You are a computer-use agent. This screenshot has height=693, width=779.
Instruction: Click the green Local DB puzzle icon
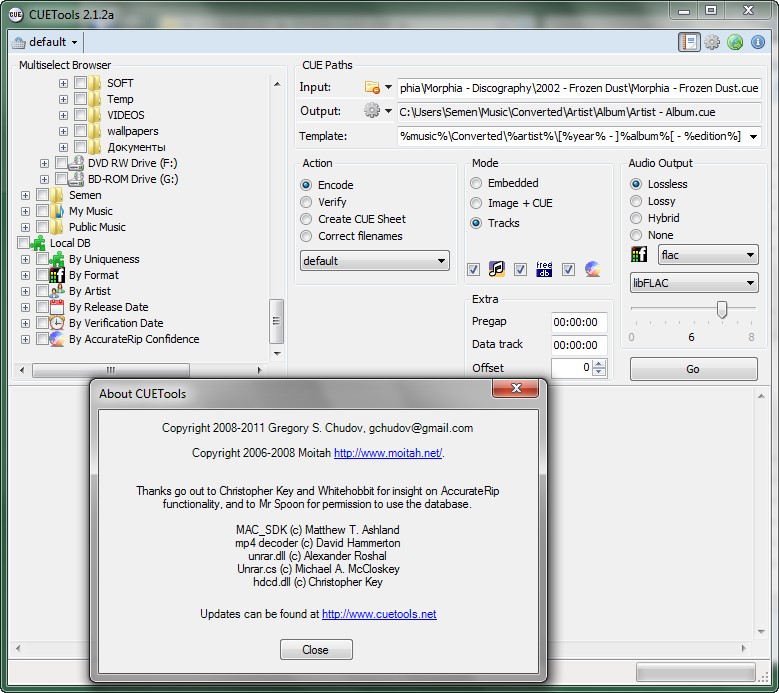[x=39, y=243]
